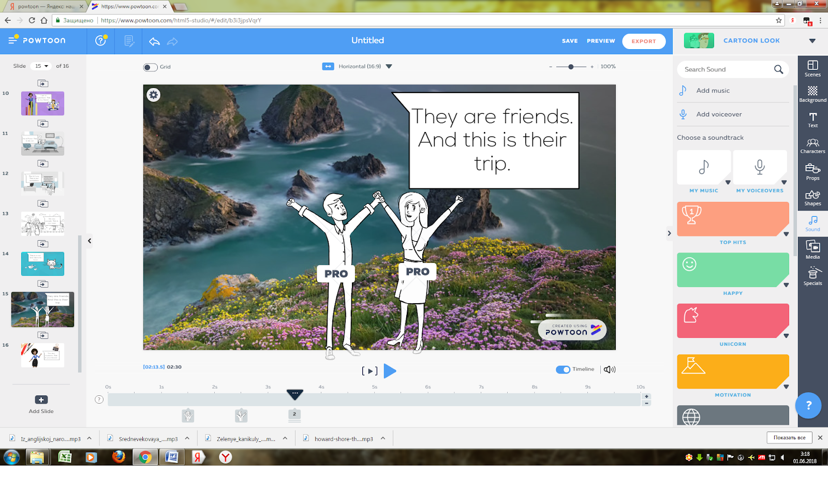Open the help tips icon in header

click(x=101, y=40)
